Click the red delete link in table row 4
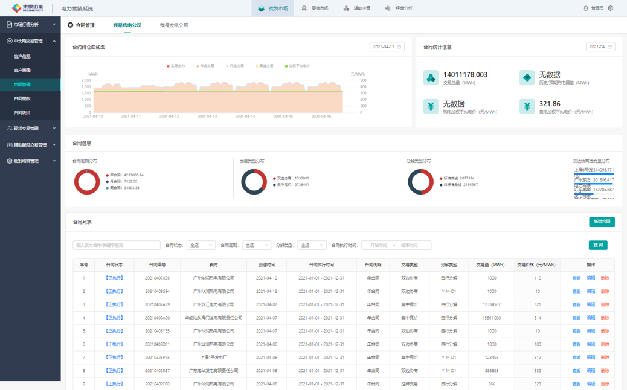Viewport: 627px width, 390px height. pyautogui.click(x=605, y=318)
